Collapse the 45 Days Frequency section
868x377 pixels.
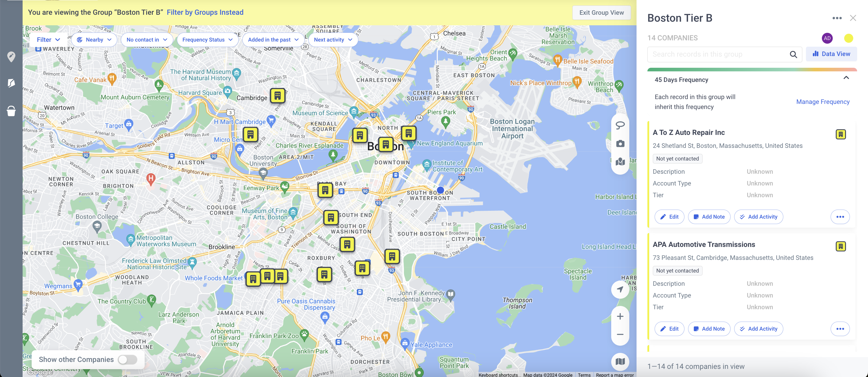click(x=846, y=78)
